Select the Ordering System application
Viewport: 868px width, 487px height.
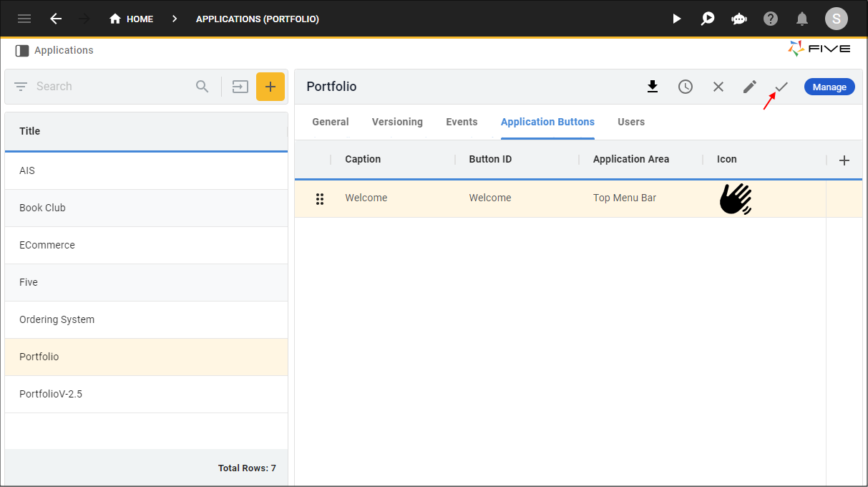(57, 319)
